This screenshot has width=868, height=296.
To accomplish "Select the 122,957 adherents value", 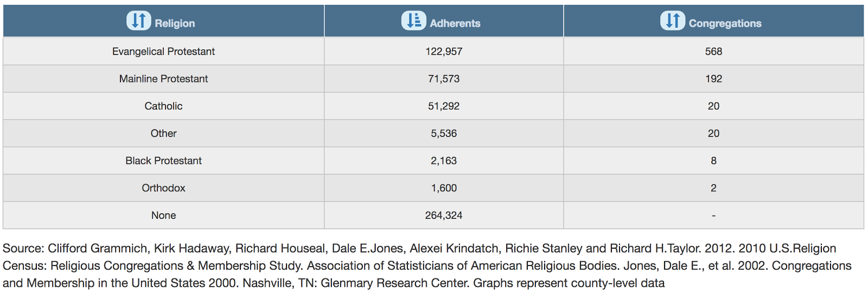I will [x=444, y=52].
